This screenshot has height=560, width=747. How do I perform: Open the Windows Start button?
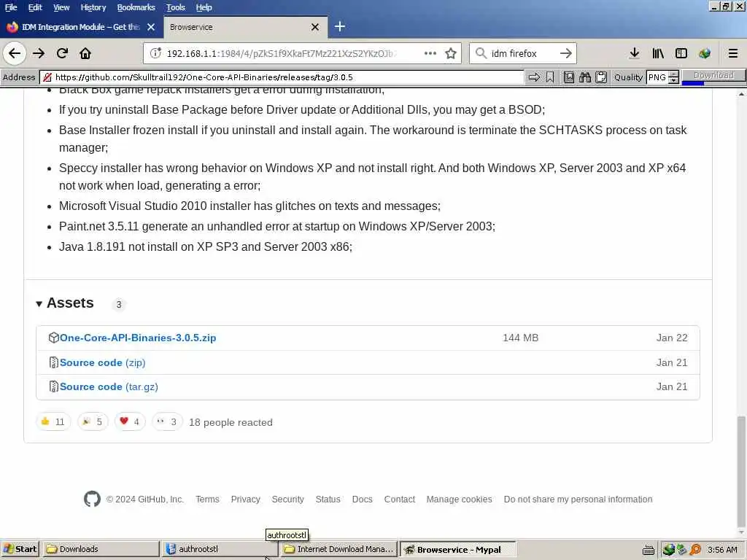tap(20, 549)
